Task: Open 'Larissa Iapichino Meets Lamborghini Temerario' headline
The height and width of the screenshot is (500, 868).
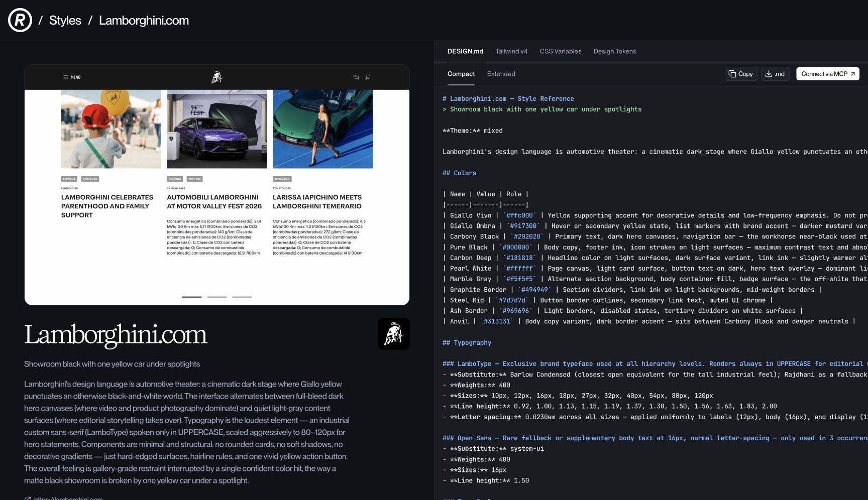Action: 317,202
